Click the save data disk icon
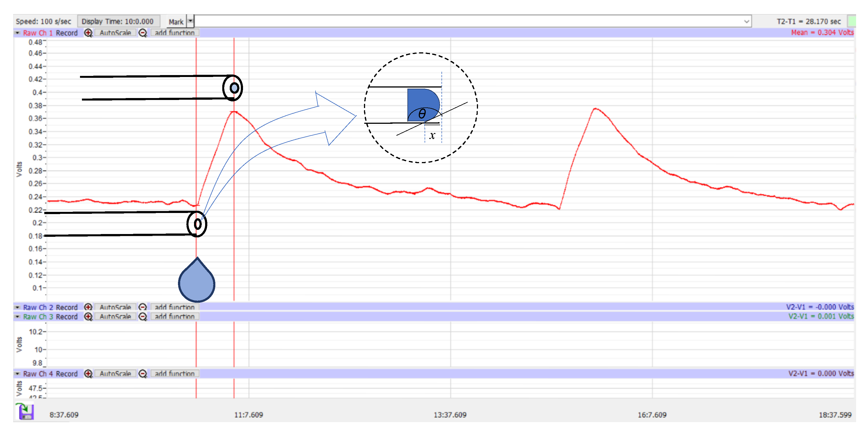The width and height of the screenshot is (868, 434). tap(26, 411)
